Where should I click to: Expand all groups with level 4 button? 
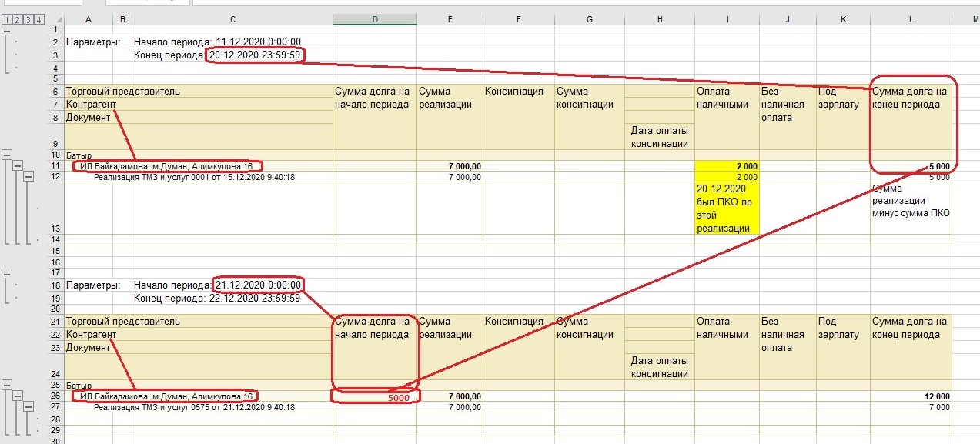[38, 18]
